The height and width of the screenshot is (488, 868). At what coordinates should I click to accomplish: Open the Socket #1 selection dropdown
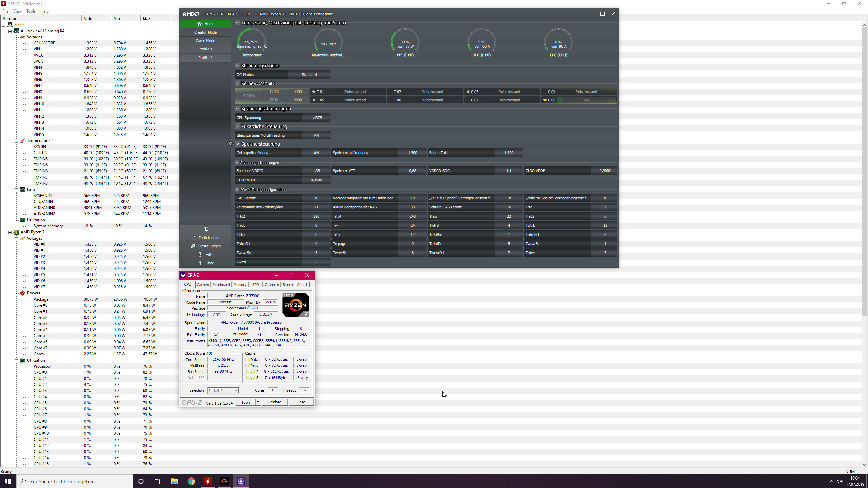click(x=235, y=391)
